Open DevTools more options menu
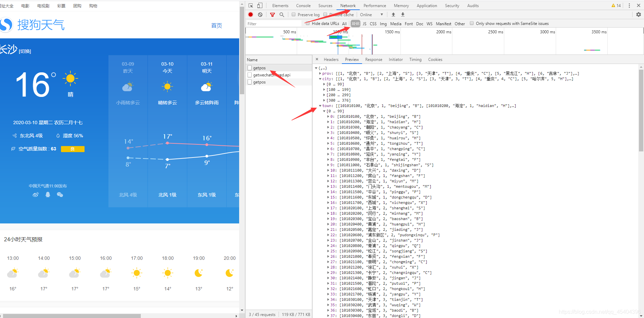The height and width of the screenshot is (318, 644). 629,5
